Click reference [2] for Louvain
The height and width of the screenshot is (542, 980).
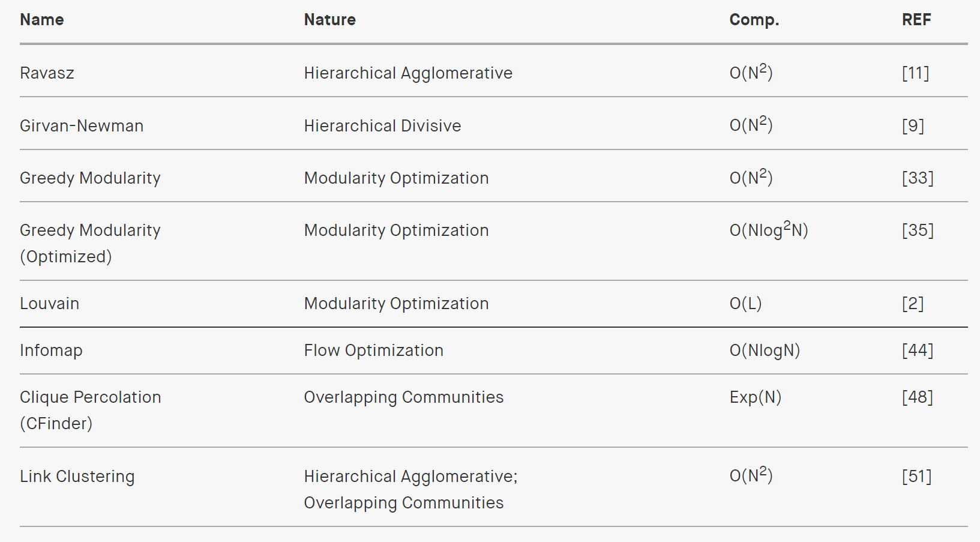tap(913, 304)
